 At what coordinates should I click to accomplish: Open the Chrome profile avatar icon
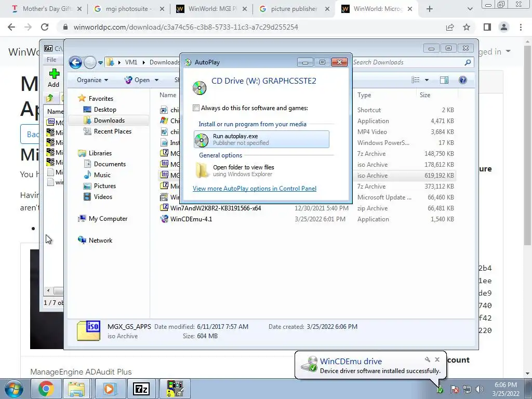[504, 27]
